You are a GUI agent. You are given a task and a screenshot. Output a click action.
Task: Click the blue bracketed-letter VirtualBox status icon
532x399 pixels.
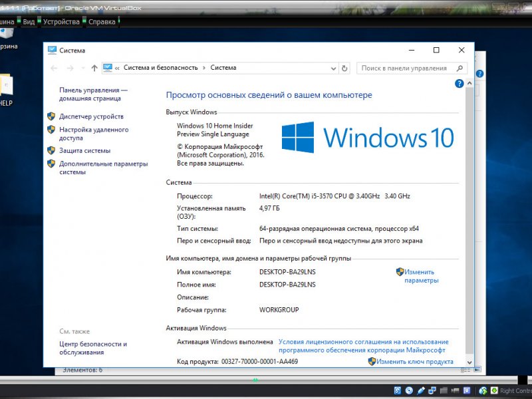click(467, 391)
